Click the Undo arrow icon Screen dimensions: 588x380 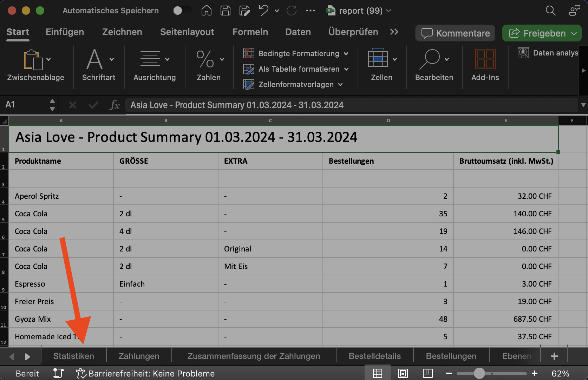tap(263, 11)
